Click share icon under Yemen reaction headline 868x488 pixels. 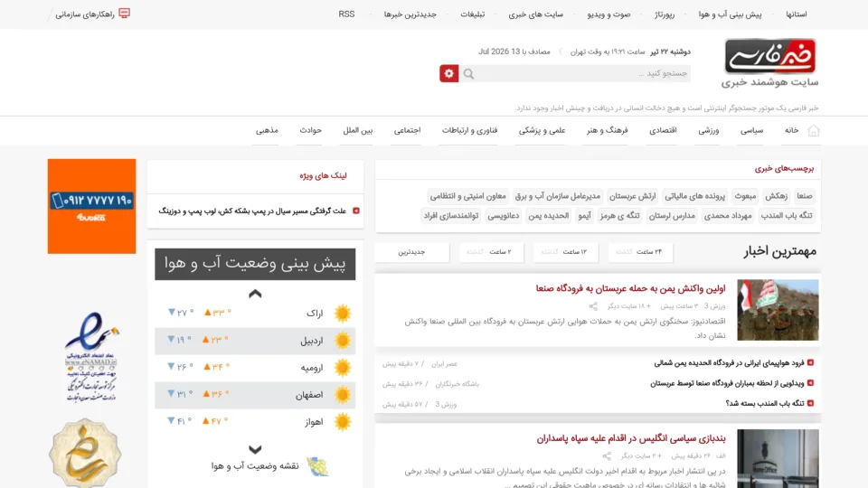(593, 306)
